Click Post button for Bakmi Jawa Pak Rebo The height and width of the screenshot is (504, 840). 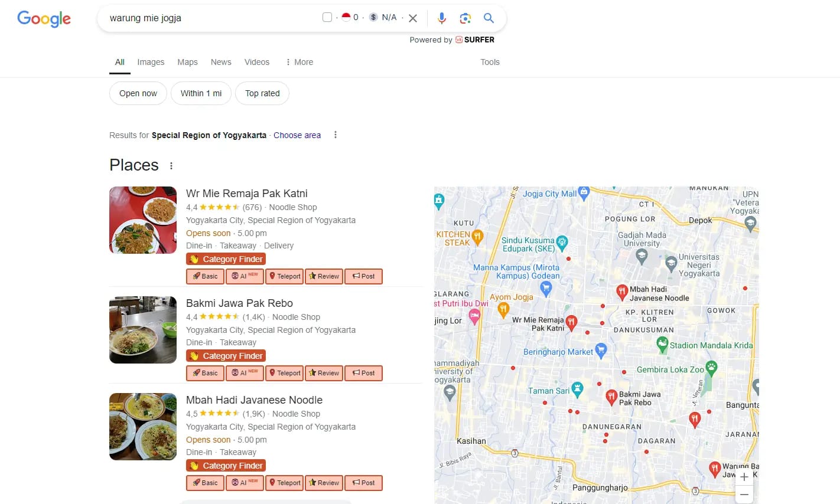pyautogui.click(x=363, y=373)
